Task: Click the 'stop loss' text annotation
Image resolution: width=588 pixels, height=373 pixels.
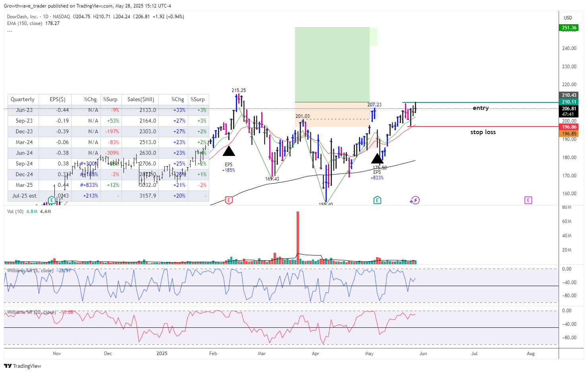Action: [483, 132]
